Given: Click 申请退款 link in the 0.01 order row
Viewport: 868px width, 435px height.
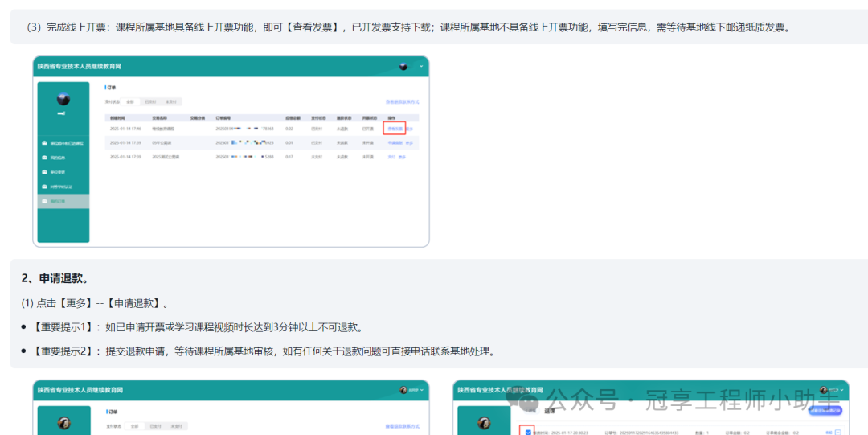Looking at the screenshot, I should click(395, 143).
